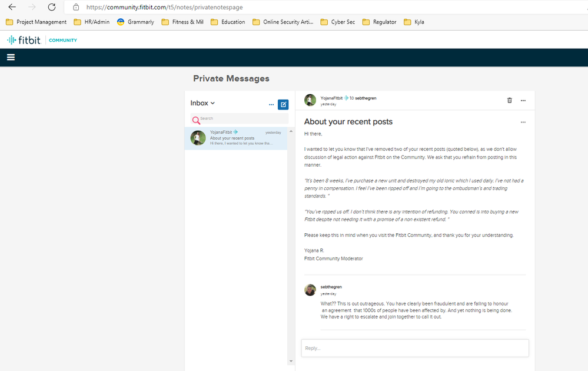The image size is (588, 371).
Task: Click the sebthegren recipient name
Action: pyautogui.click(x=366, y=98)
